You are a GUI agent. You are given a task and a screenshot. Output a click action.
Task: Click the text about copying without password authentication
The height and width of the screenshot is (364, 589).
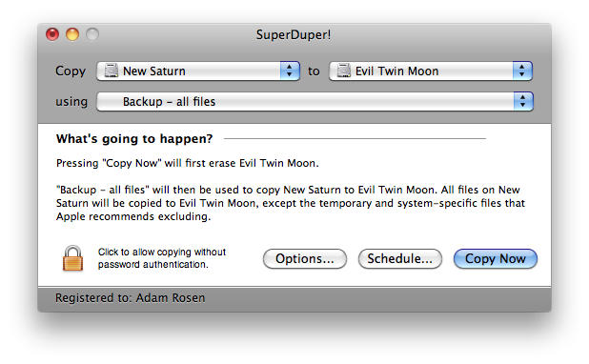pyautogui.click(x=162, y=258)
